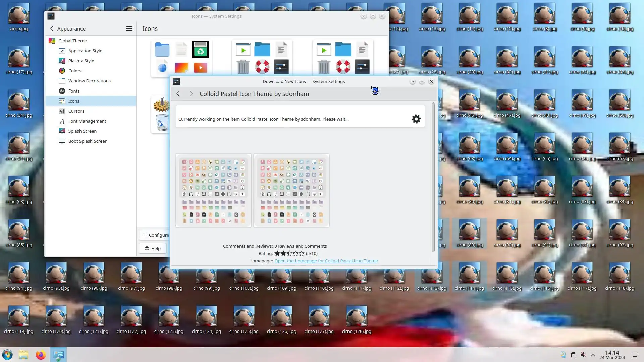Open the hamburger menu beside Appearance
Viewport: 644px width, 362px height.
click(129, 28)
